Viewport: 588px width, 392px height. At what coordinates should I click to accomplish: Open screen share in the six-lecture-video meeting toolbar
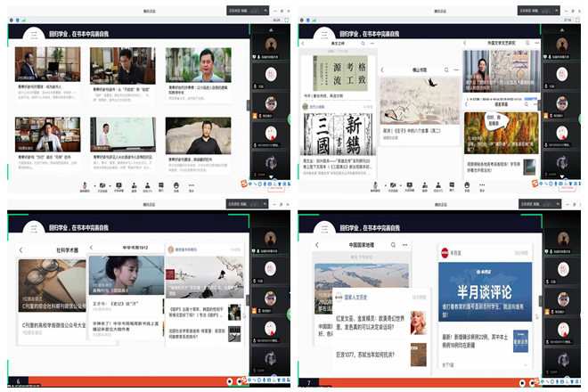point(119,185)
